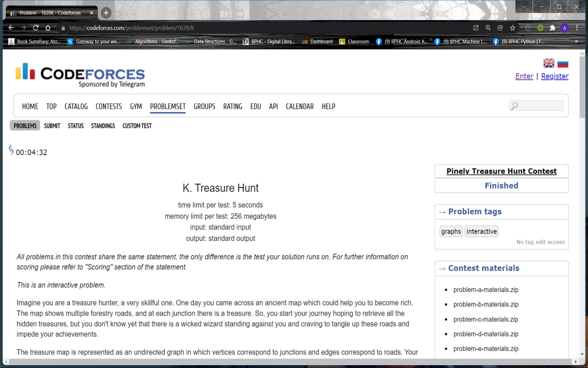Open the HOME menu item

point(30,106)
